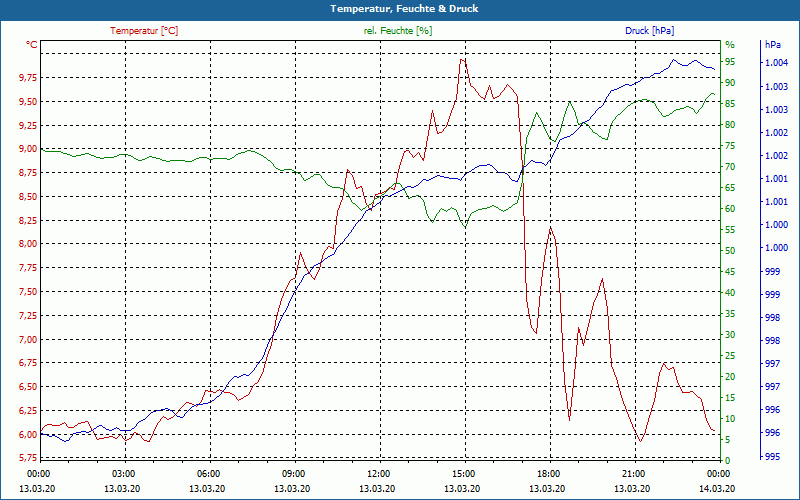Click the temperature tick "6,75"

click(28, 363)
